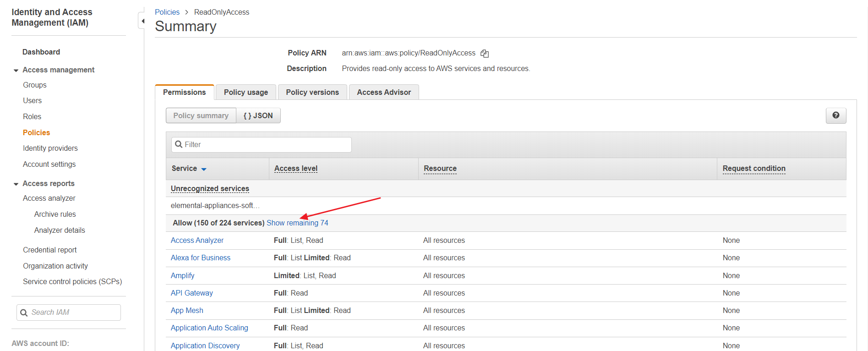Collapse the Access management section
Image resolution: width=868 pixels, height=351 pixels.
point(16,70)
